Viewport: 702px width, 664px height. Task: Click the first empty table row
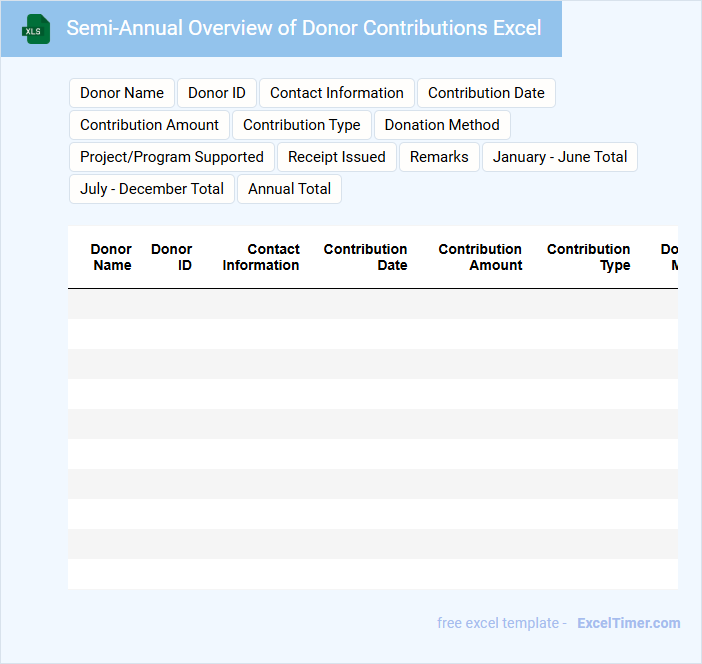pyautogui.click(x=372, y=304)
